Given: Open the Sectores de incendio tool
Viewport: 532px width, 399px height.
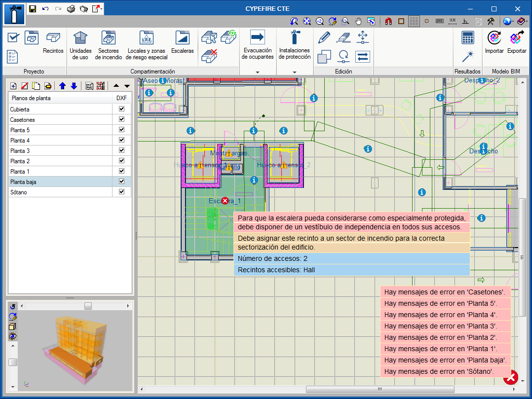Looking at the screenshot, I should pos(108,44).
